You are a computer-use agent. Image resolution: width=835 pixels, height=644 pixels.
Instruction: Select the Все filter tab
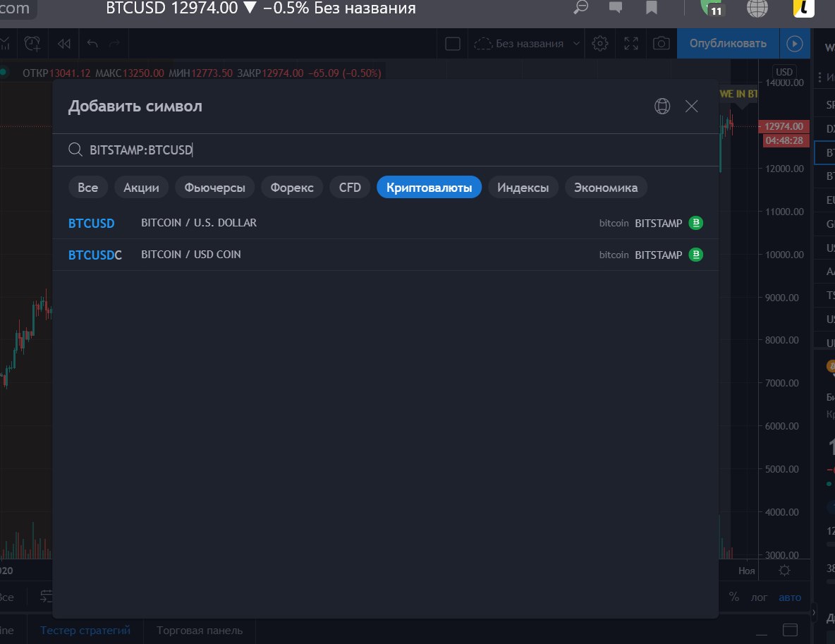(88, 188)
